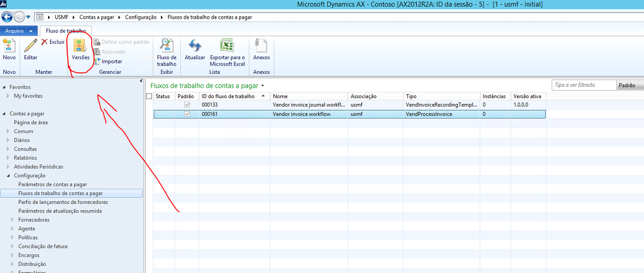Expand Encargos node

[x=12, y=255]
